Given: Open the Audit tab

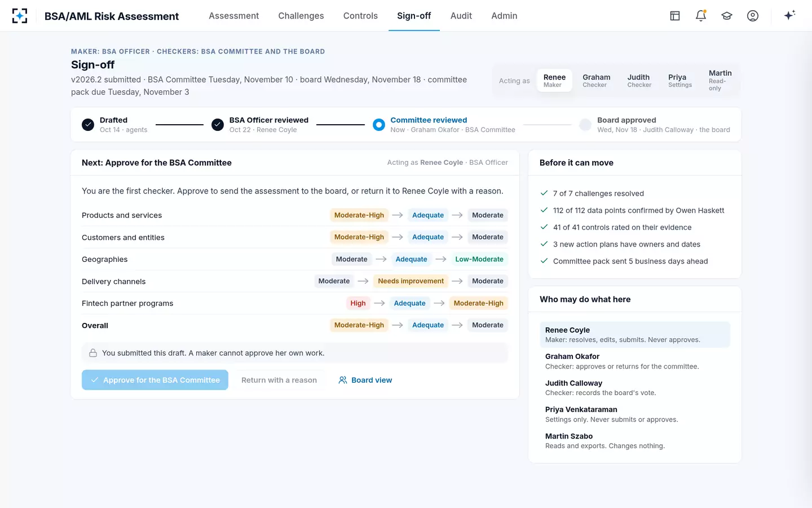Looking at the screenshot, I should [x=461, y=16].
